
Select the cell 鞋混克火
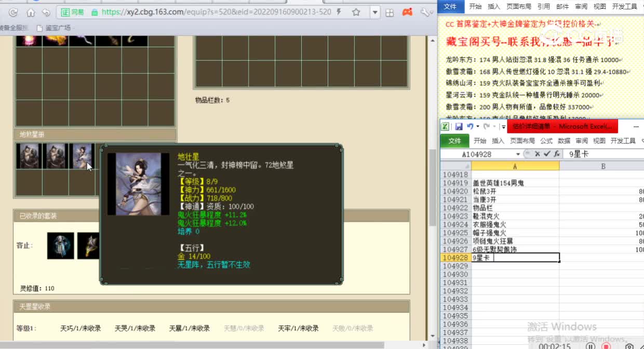click(515, 217)
